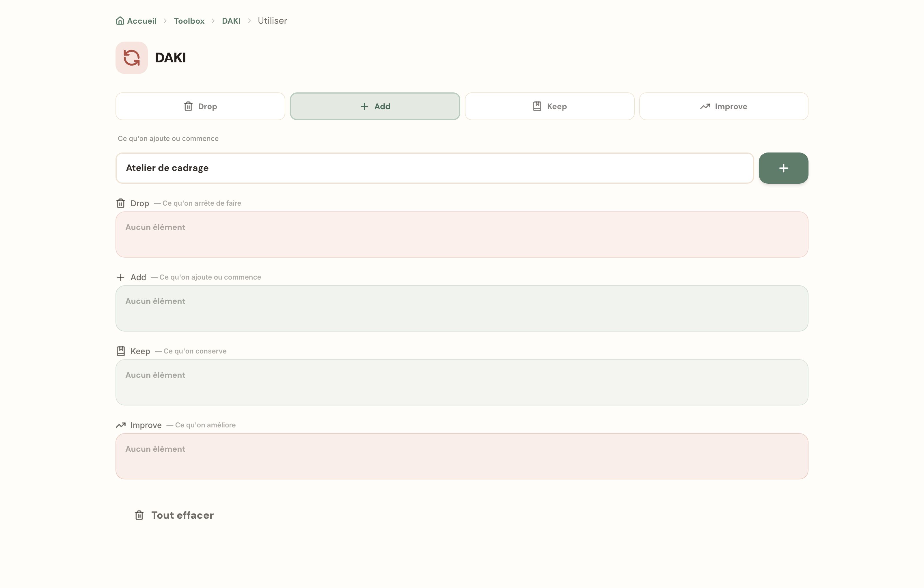Click arrow icon beside Improve section heading
This screenshot has height=588, width=924.
tap(121, 425)
